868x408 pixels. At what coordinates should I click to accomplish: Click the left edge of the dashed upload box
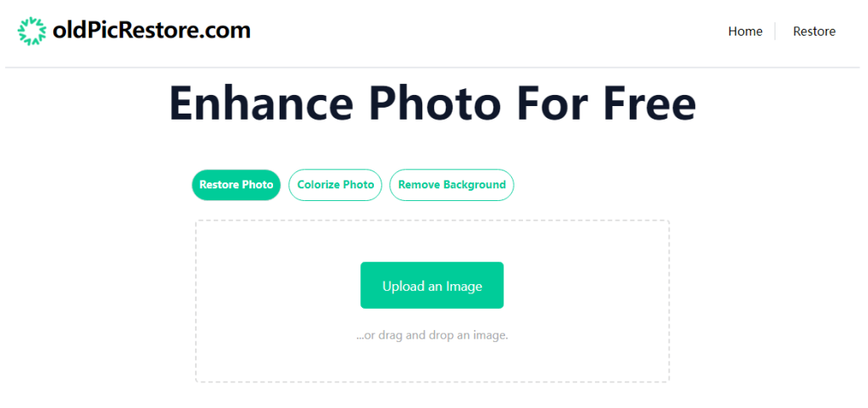tap(196, 301)
